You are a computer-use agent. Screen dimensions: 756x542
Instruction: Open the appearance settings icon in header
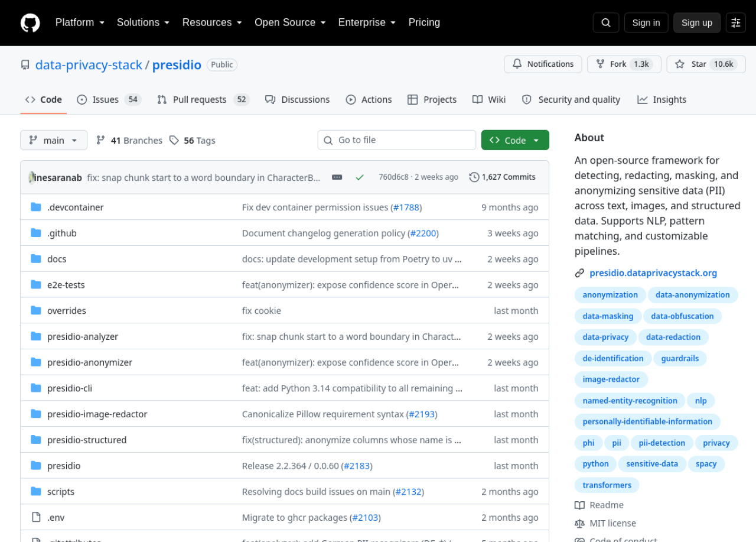click(736, 22)
